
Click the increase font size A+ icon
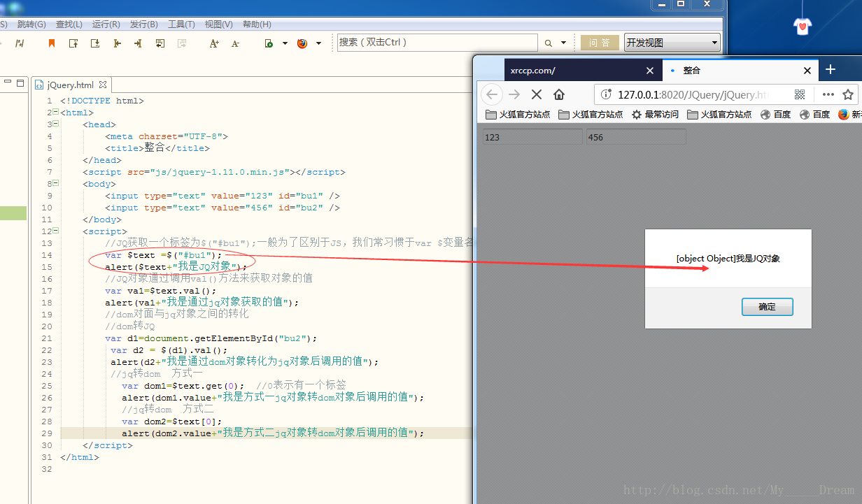pos(214,43)
